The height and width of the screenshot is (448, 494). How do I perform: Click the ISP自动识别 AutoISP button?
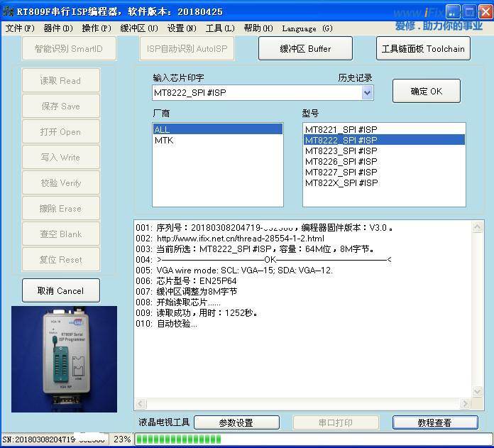click(187, 48)
